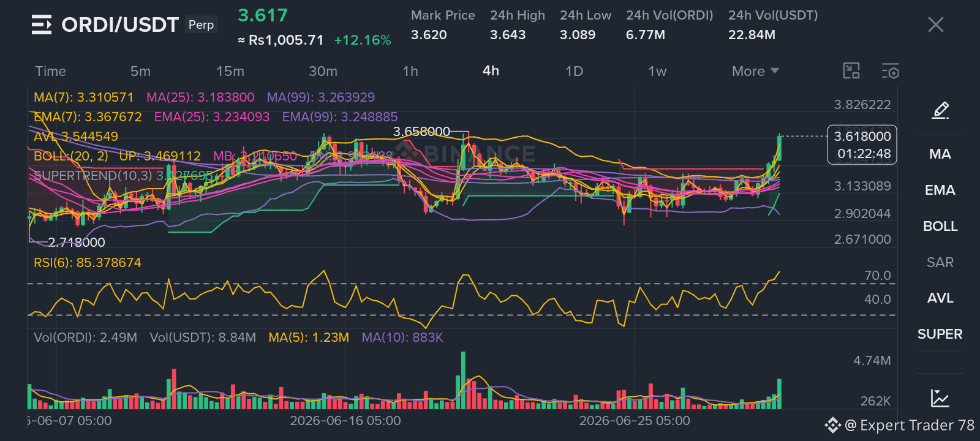Click the AVL 3.544549 legend
Screen dimensions: 980x441
click(76, 136)
